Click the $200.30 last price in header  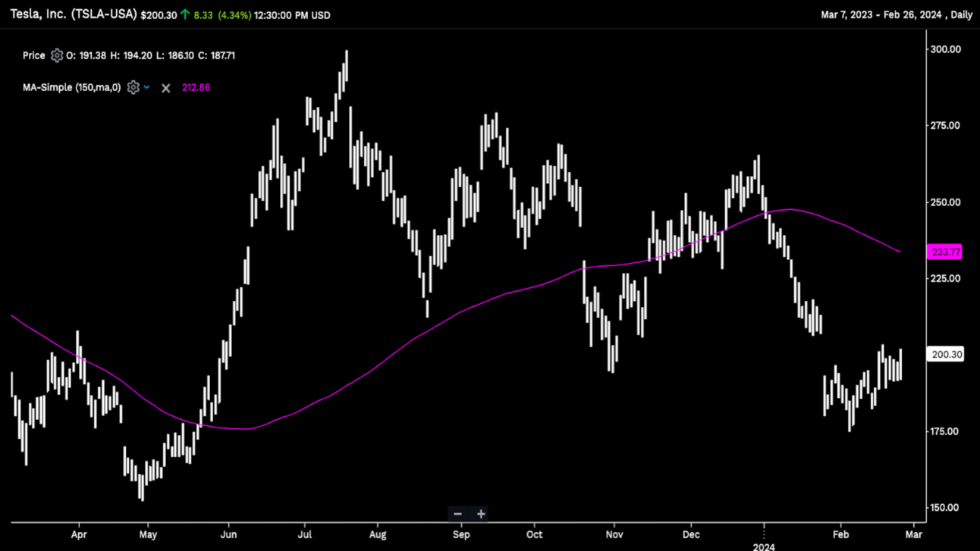pyautogui.click(x=159, y=15)
